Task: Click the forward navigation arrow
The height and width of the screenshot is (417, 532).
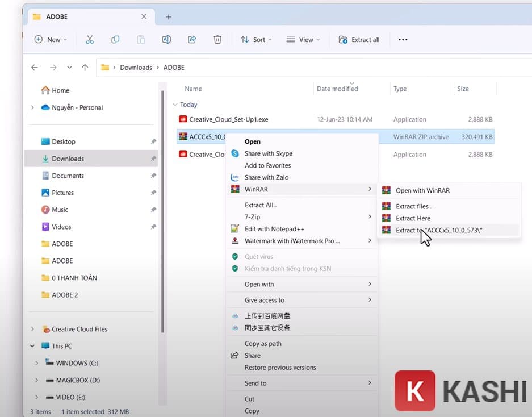Action: click(x=52, y=67)
